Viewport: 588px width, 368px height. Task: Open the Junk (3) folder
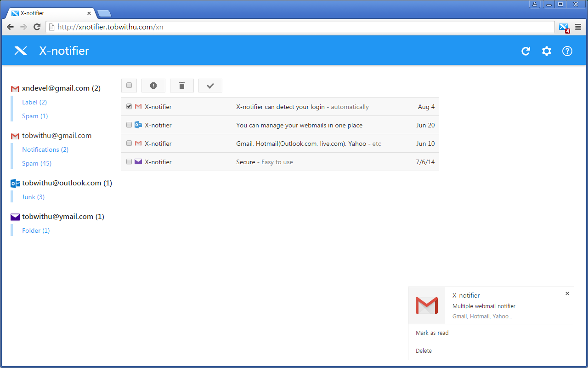[x=33, y=197]
